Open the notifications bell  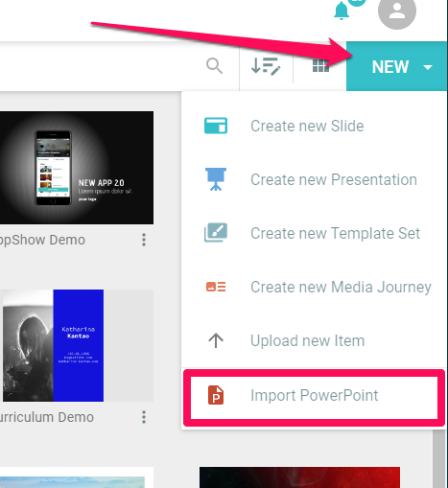click(x=342, y=11)
